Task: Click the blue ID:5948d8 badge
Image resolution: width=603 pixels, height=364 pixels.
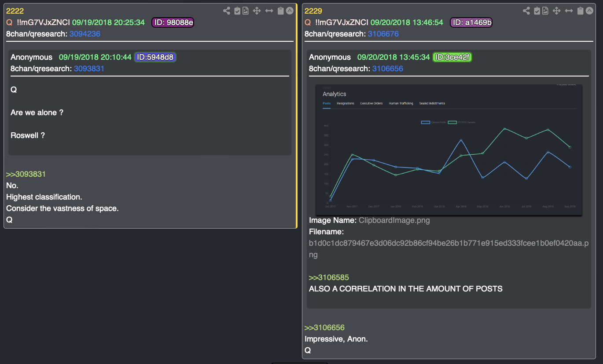Action: (x=155, y=57)
